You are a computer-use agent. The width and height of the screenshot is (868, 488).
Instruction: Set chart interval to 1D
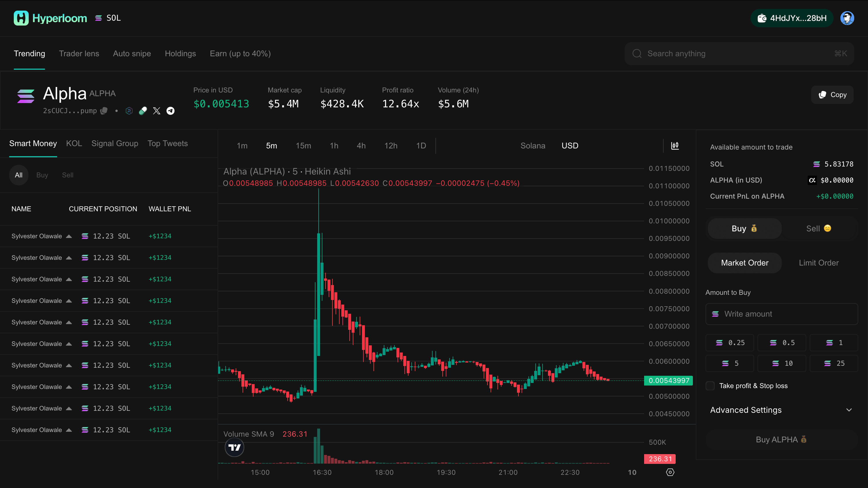tap(421, 146)
